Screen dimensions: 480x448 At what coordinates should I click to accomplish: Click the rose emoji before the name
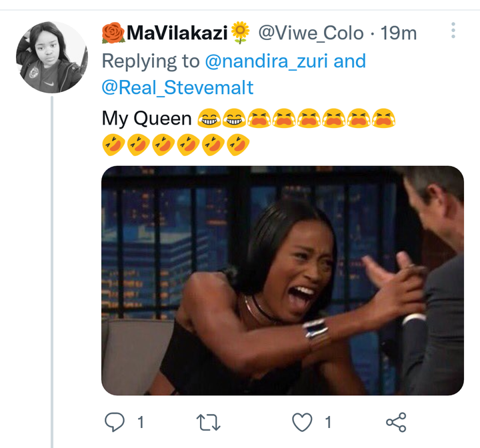[x=113, y=33]
